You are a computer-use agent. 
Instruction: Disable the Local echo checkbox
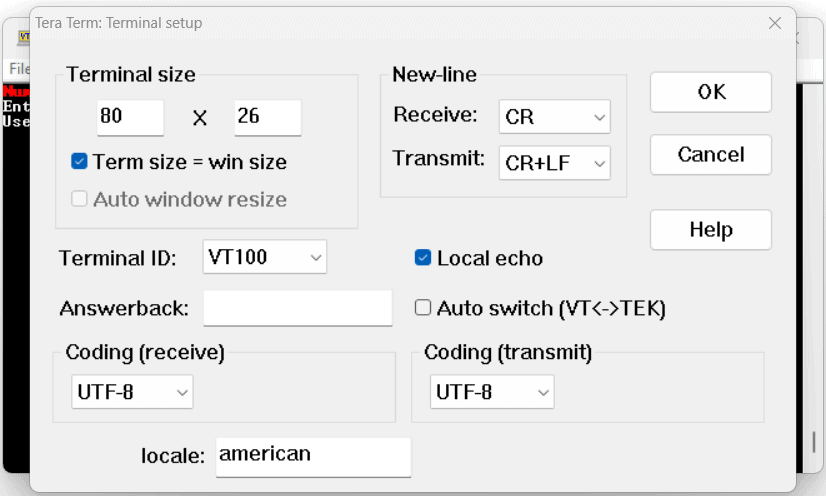click(423, 258)
